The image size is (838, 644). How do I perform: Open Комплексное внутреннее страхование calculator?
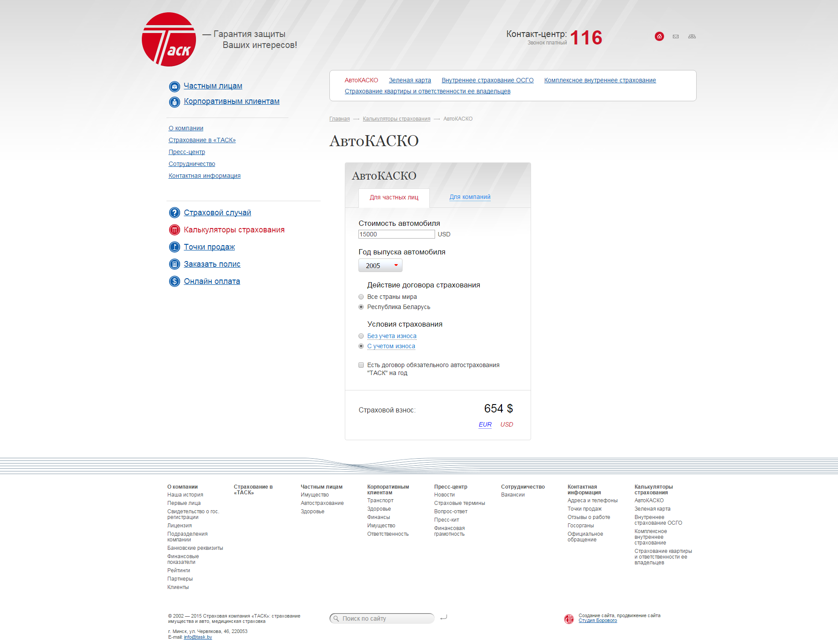pos(600,80)
